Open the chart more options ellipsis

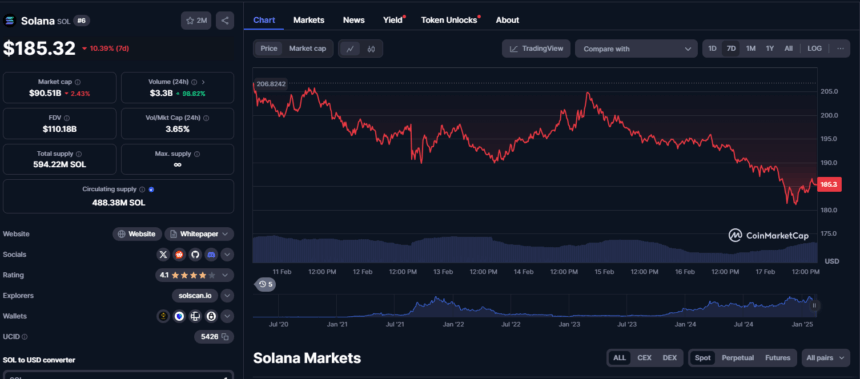click(x=840, y=48)
